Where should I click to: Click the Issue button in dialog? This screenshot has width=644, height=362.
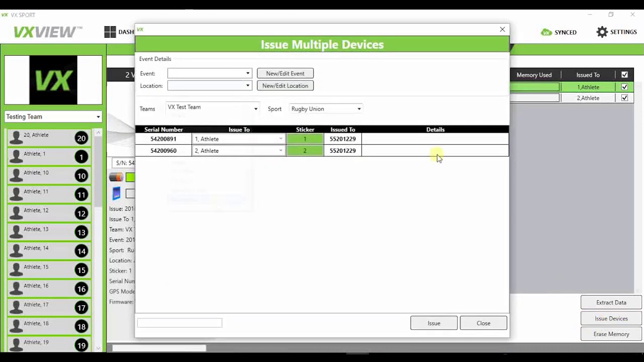(x=434, y=323)
